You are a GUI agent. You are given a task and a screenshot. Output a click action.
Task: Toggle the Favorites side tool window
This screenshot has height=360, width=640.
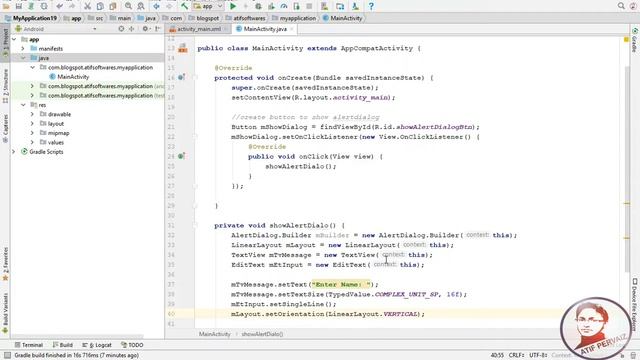coord(5,264)
